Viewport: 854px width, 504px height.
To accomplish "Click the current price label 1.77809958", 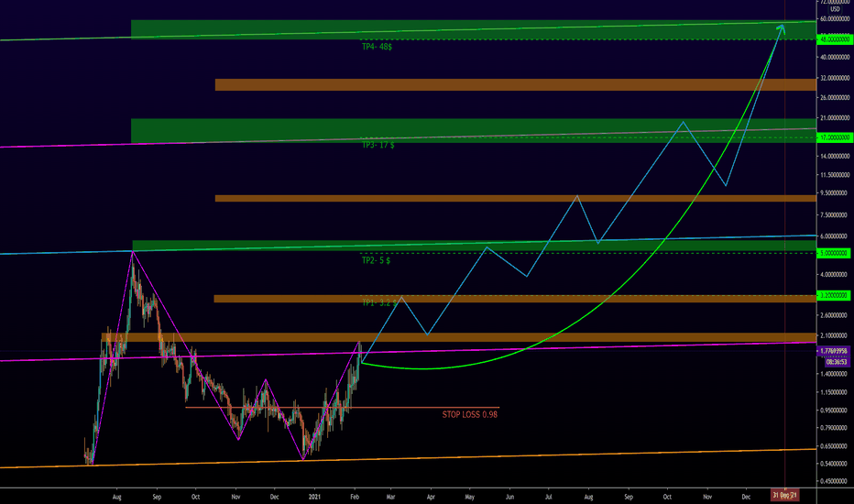I will click(834, 352).
